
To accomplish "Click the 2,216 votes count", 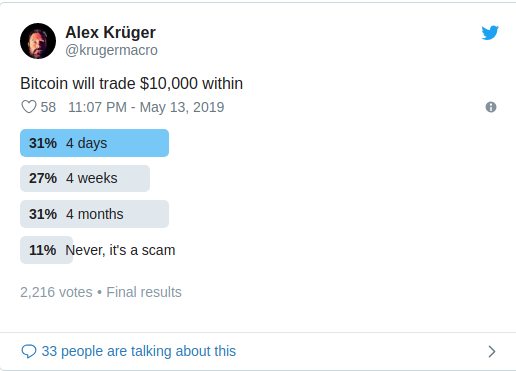I will 56,292.
